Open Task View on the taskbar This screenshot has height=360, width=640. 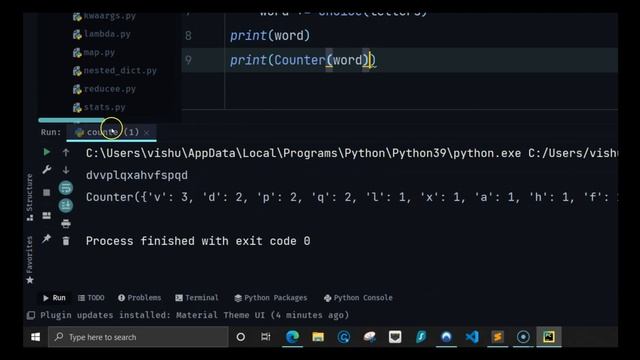coord(266,337)
